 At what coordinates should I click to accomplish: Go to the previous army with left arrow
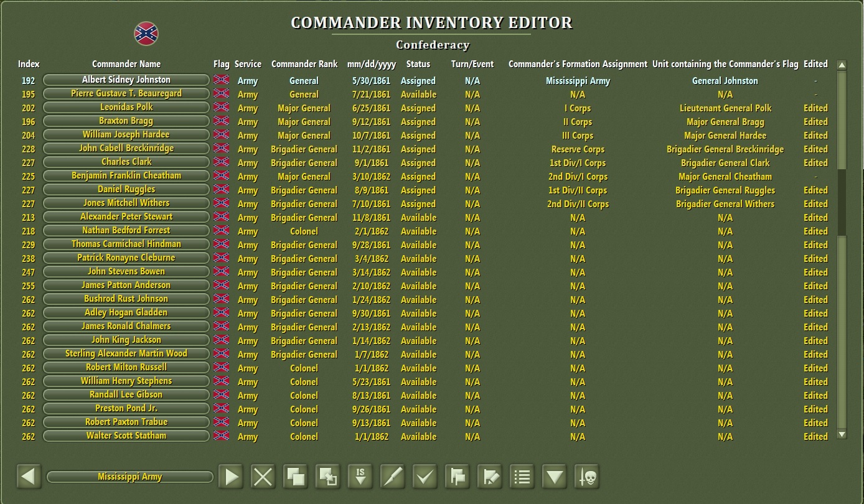click(x=29, y=477)
